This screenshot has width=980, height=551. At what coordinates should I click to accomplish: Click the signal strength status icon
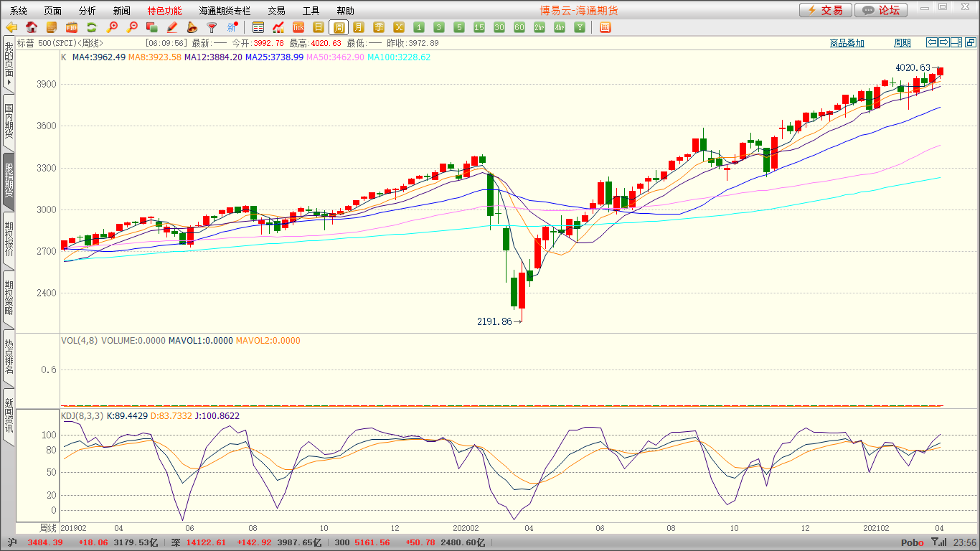tap(938, 542)
